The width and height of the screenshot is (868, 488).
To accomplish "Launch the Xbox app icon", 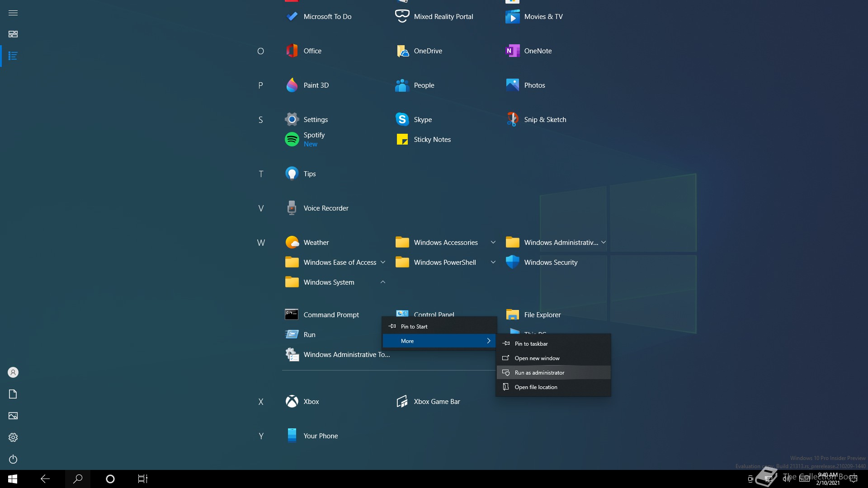I will click(292, 402).
